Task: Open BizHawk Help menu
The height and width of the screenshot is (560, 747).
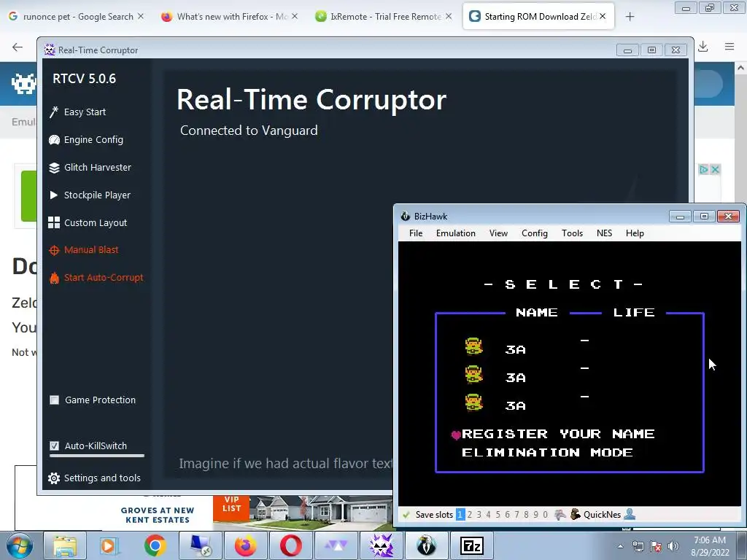Action: 635,233
